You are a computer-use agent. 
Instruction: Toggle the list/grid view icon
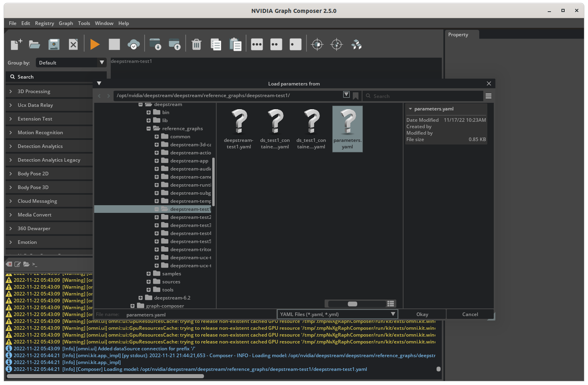tap(391, 304)
